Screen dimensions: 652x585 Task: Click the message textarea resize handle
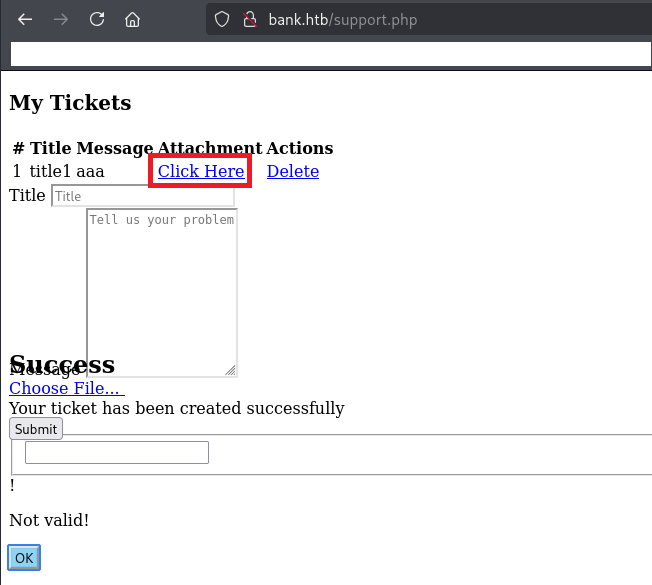(x=231, y=371)
